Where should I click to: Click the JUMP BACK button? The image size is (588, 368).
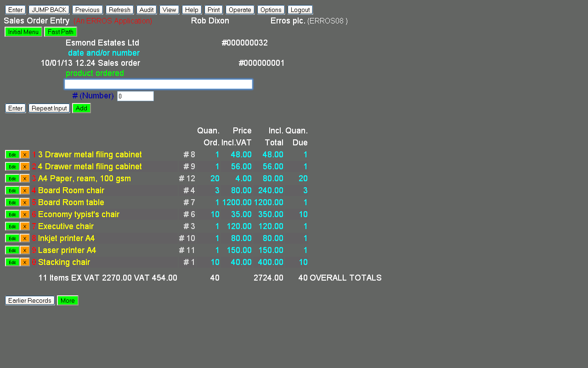point(49,10)
